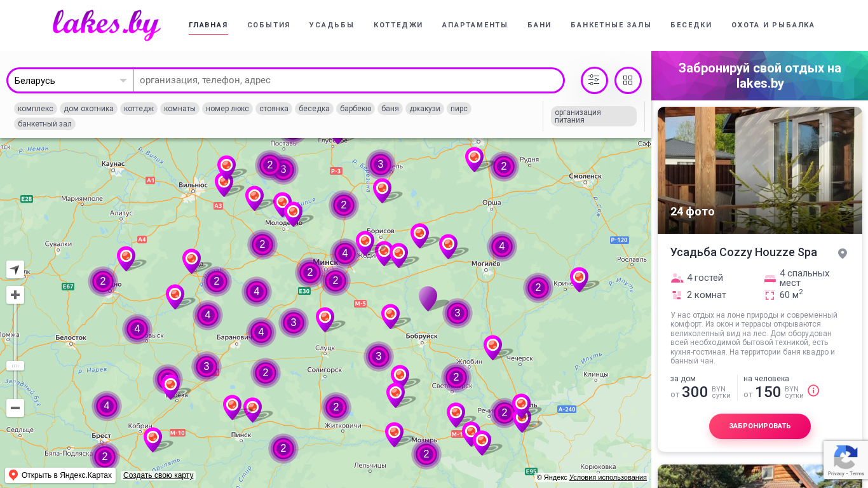Click the filter settings sliders icon
Screen dimensions: 868x488
pyautogui.click(x=594, y=80)
